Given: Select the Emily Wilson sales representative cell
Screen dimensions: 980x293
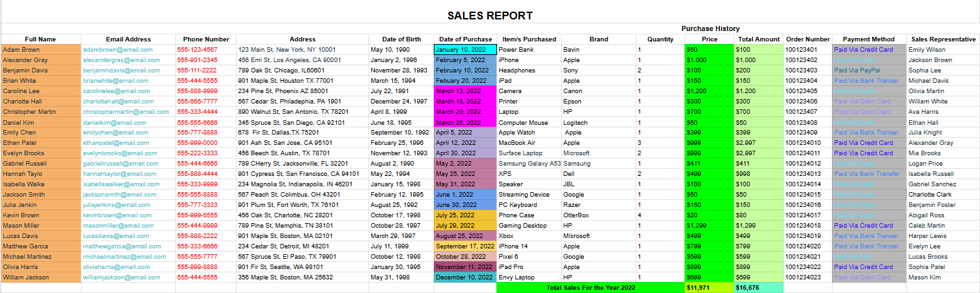Looking at the screenshot, I should click(x=927, y=50).
